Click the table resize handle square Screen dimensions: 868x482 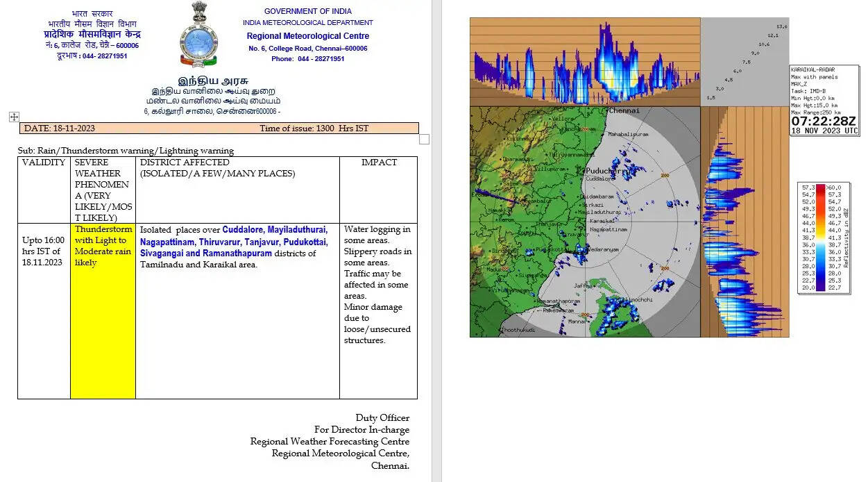[424, 139]
